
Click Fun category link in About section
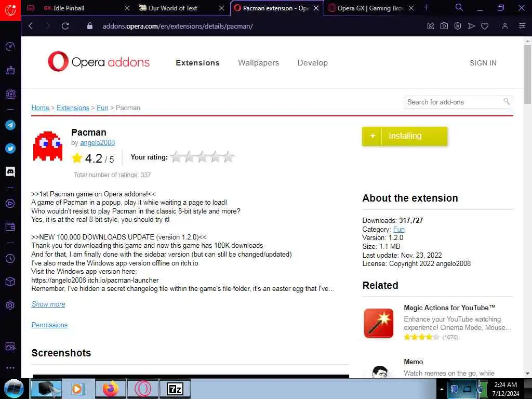[x=398, y=229]
